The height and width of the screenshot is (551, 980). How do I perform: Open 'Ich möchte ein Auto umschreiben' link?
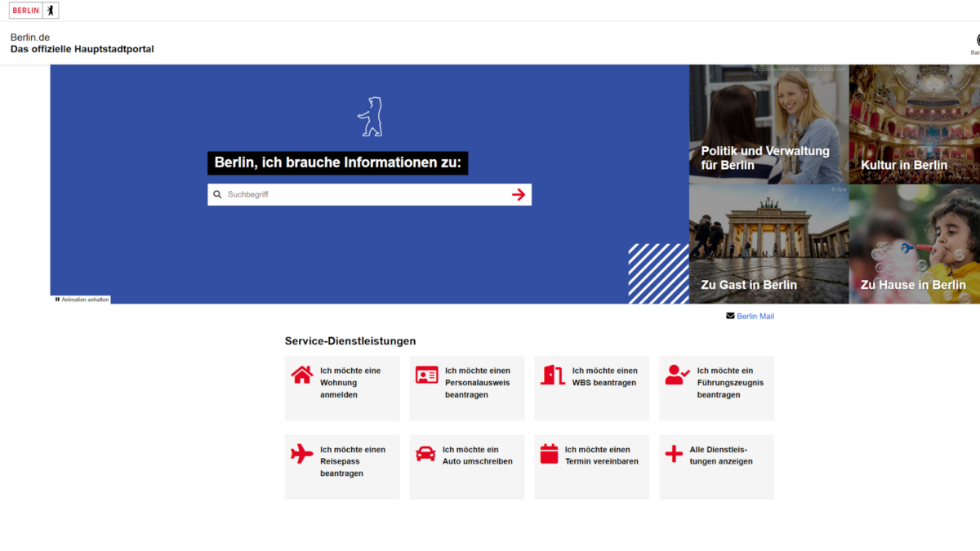(467, 467)
